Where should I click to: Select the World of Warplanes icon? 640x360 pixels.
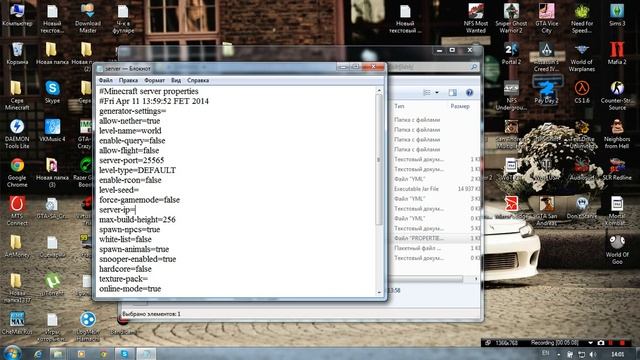(582, 57)
